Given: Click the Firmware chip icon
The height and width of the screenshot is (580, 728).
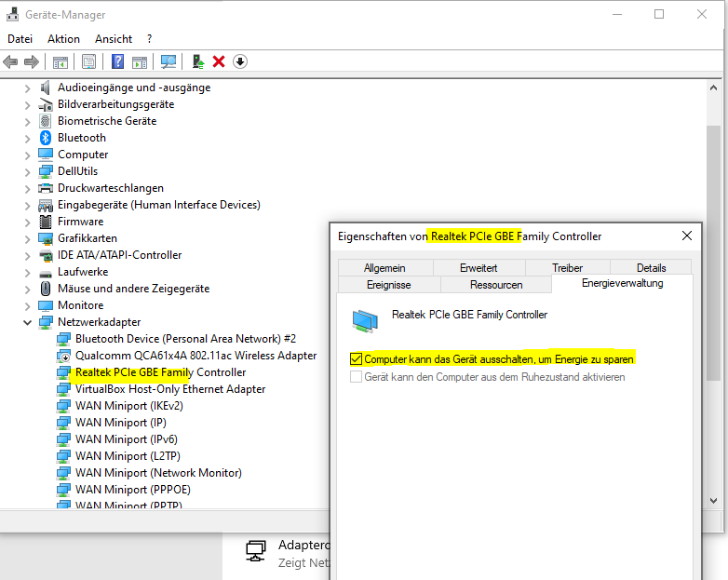Looking at the screenshot, I should pos(46,222).
